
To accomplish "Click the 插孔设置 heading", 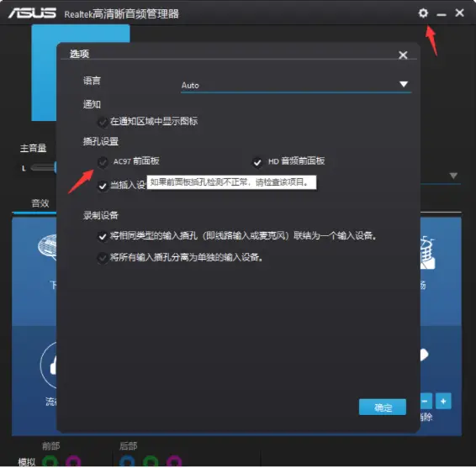I will [x=101, y=141].
